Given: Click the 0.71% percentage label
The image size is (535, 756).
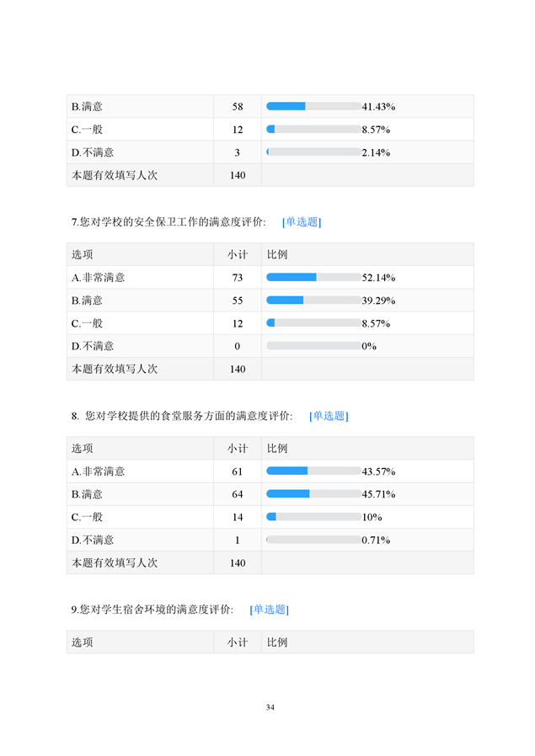Looking at the screenshot, I should pyautogui.click(x=376, y=540).
